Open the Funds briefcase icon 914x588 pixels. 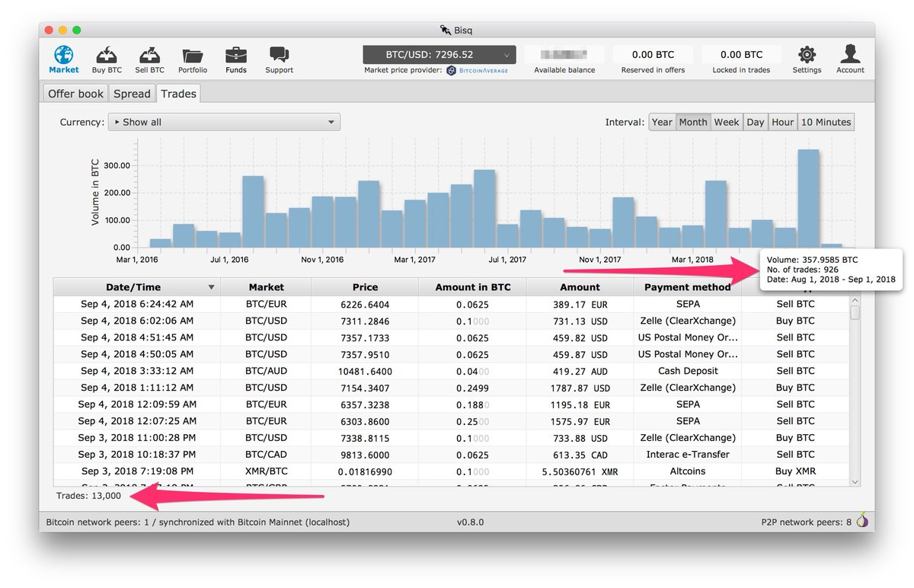pos(236,55)
